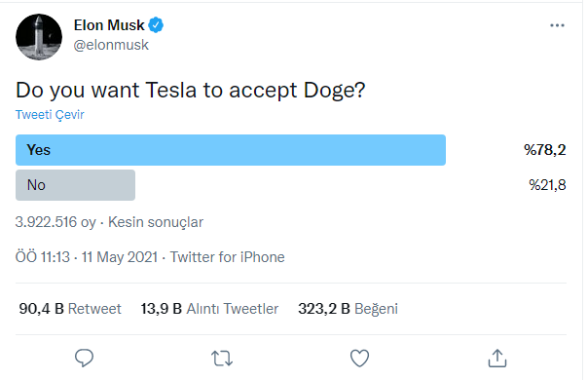Open the Twitter for iPhone source link
Image resolution: width=588 pixels, height=380 pixels.
tap(228, 257)
